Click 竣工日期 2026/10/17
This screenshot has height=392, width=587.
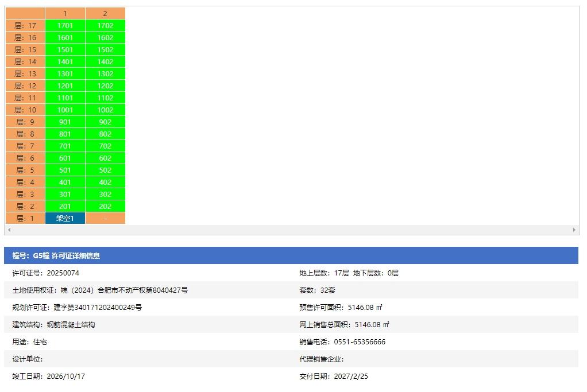49,377
